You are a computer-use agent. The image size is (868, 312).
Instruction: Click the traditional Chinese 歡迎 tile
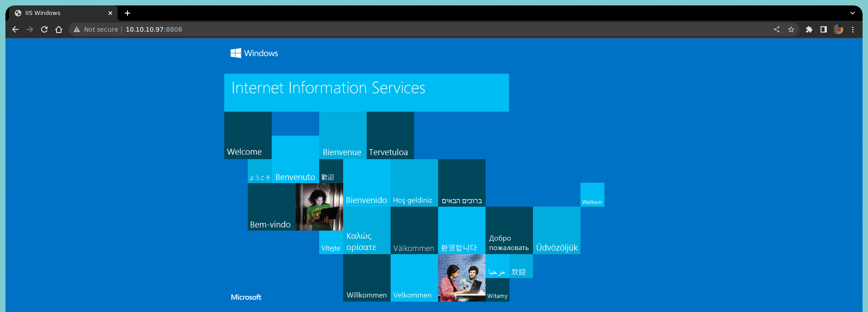331,171
